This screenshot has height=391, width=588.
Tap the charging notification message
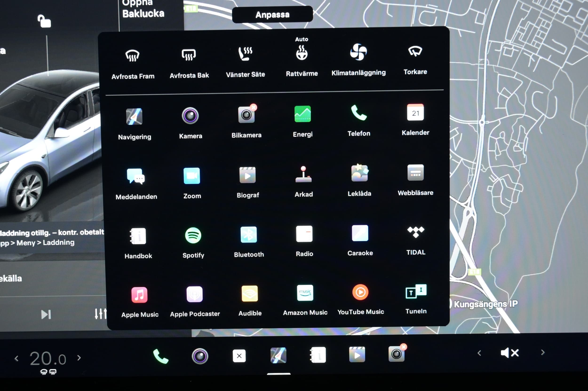click(x=52, y=237)
